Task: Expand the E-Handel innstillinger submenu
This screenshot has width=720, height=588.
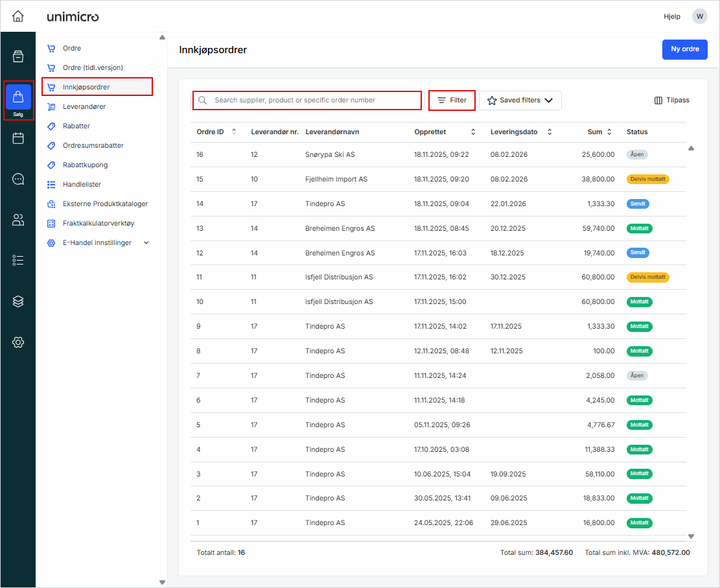Action: 145,242
